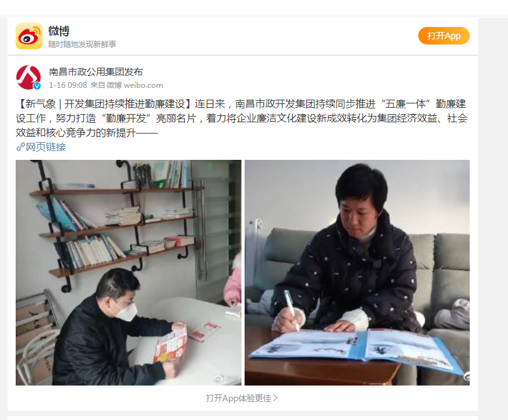This screenshot has width=508, height=420.
Task: Click the 微博 title text in header
Action: point(59,31)
